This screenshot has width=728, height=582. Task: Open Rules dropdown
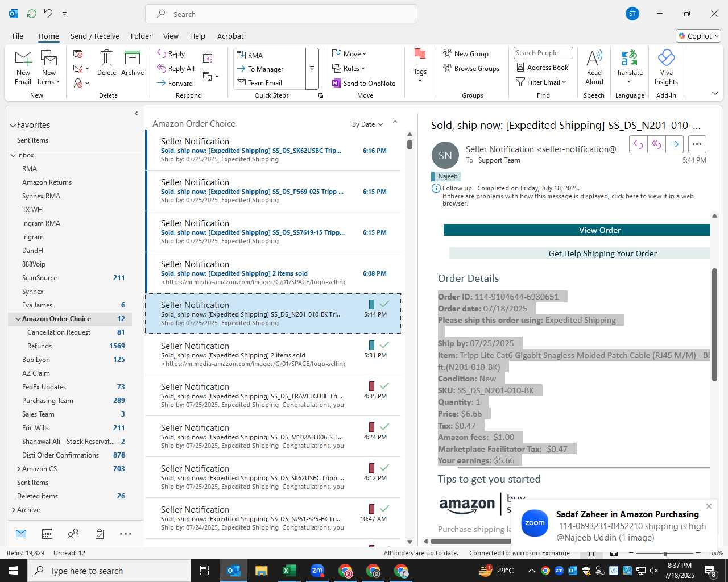(349, 68)
